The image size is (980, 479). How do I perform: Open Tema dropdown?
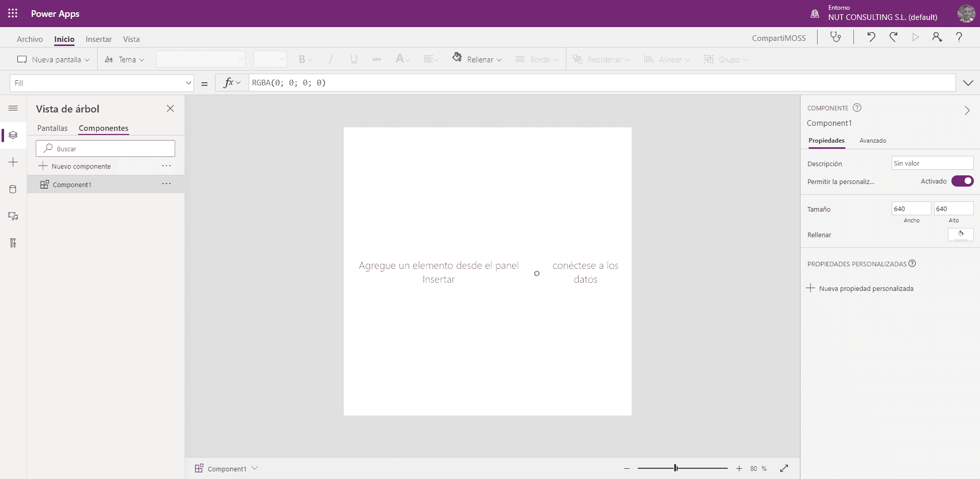coord(124,59)
